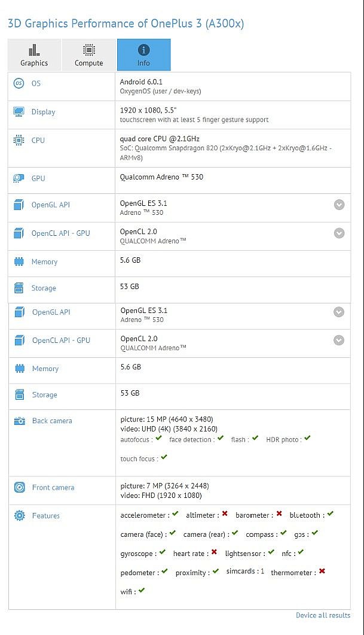Viewport: 364px width, 635px height.
Task: Click the heart rate red cross
Action: [214, 552]
